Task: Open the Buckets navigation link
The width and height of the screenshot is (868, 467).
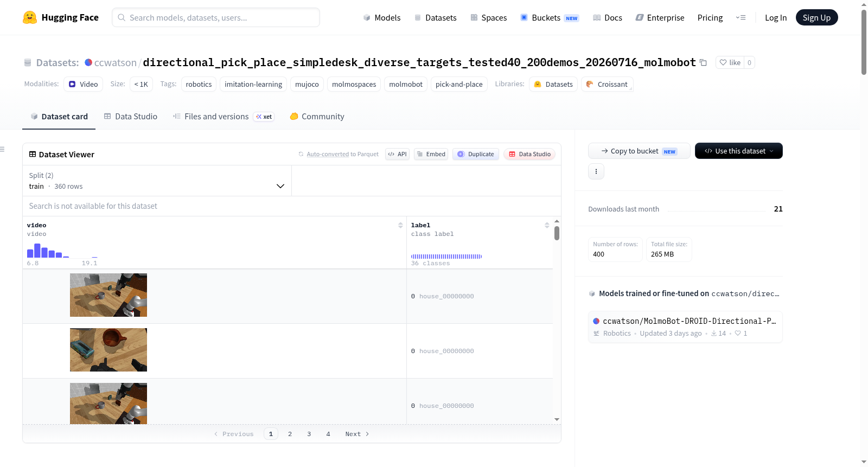Action: (x=550, y=17)
